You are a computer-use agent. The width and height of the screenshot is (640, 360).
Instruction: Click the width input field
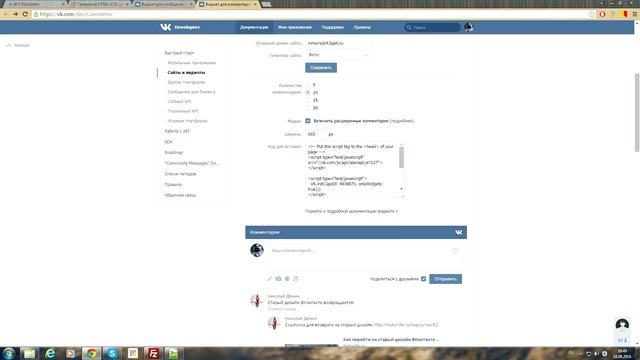click(x=316, y=134)
